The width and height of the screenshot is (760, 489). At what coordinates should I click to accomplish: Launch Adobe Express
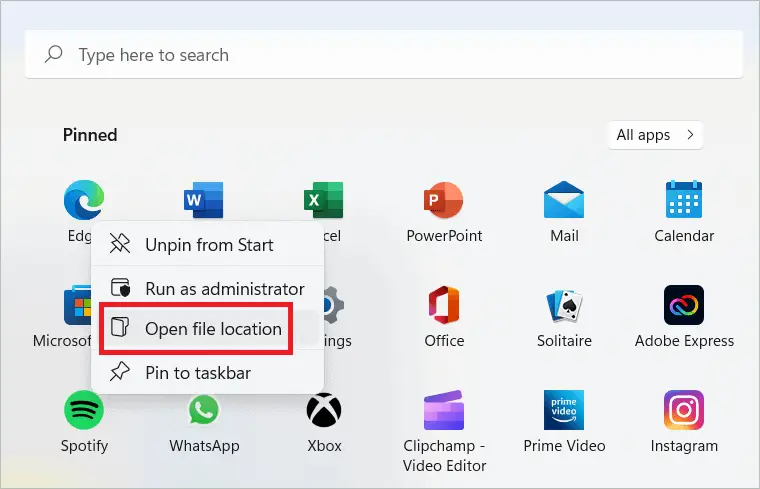point(684,305)
